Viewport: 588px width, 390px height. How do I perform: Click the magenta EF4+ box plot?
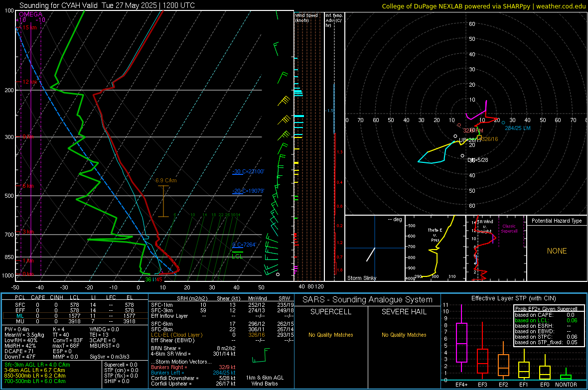[x=461, y=339]
